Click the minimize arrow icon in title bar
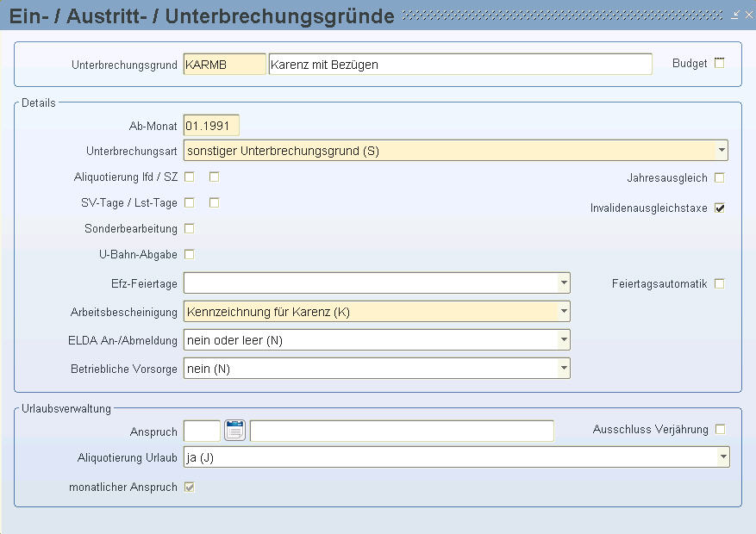Screen dimensions: 756x534 coord(734,15)
